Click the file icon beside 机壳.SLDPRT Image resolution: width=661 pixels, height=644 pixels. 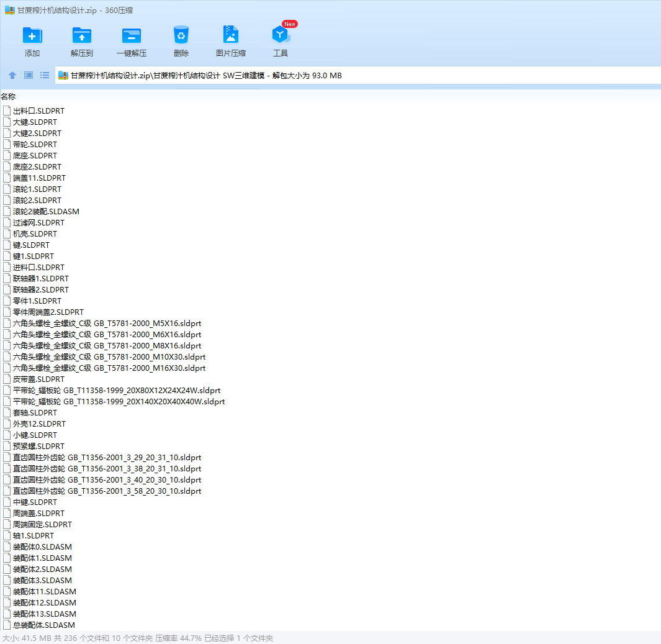(x=7, y=234)
